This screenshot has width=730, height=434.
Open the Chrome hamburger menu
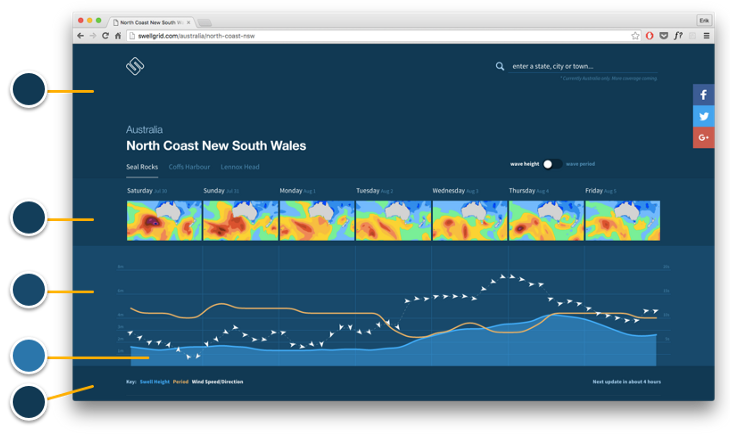pos(707,35)
